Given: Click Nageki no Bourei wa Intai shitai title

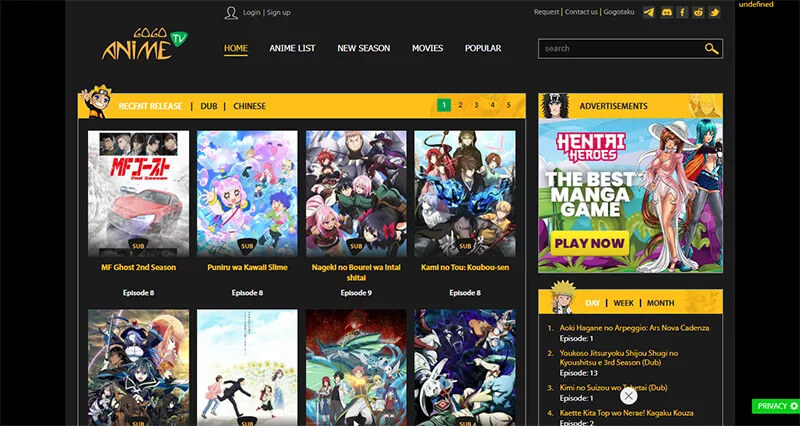Looking at the screenshot, I should click(x=356, y=272).
